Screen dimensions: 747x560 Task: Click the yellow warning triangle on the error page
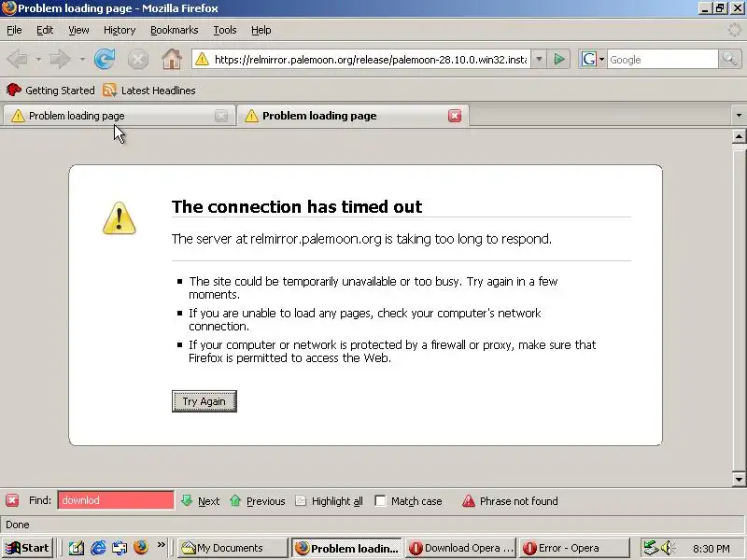[x=120, y=218]
